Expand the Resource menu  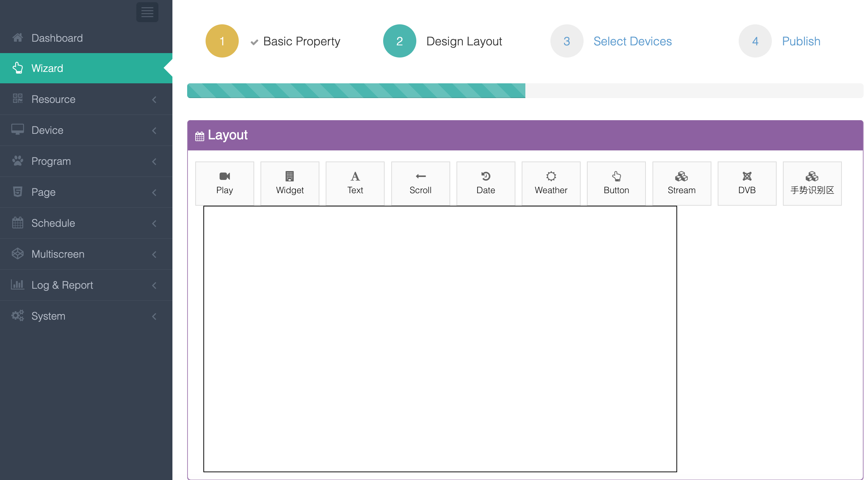click(x=53, y=99)
